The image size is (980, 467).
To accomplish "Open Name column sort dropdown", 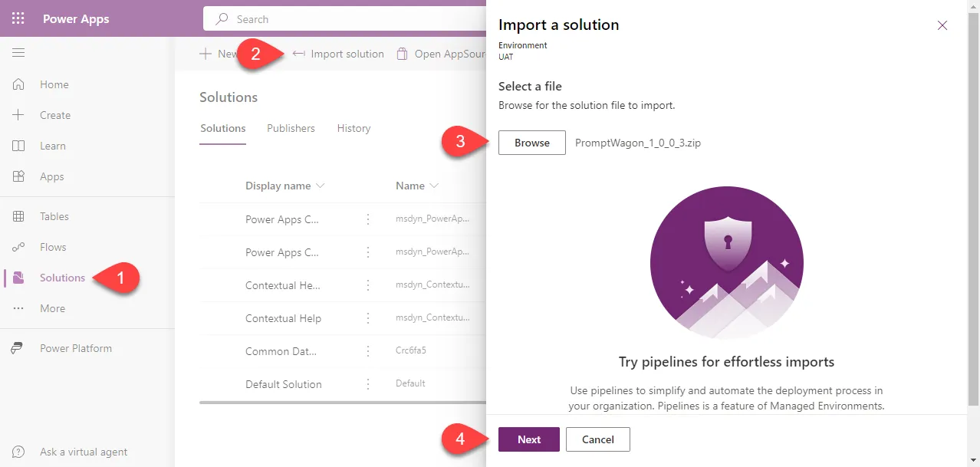I will pos(435,186).
